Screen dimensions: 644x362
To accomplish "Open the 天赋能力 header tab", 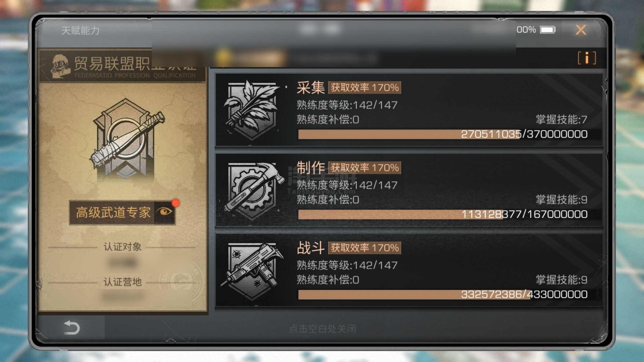I will pyautogui.click(x=80, y=31).
